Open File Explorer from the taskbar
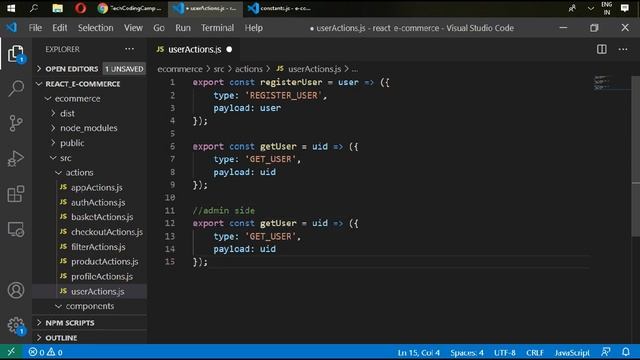The image size is (640, 360). tap(57, 8)
